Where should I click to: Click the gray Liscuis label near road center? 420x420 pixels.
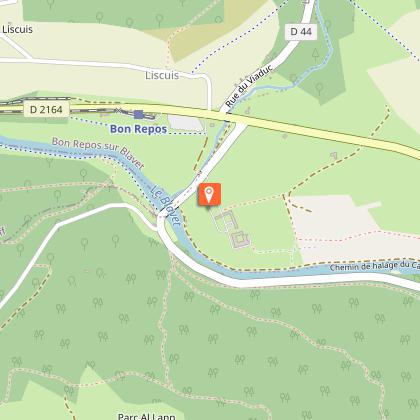coord(162,75)
